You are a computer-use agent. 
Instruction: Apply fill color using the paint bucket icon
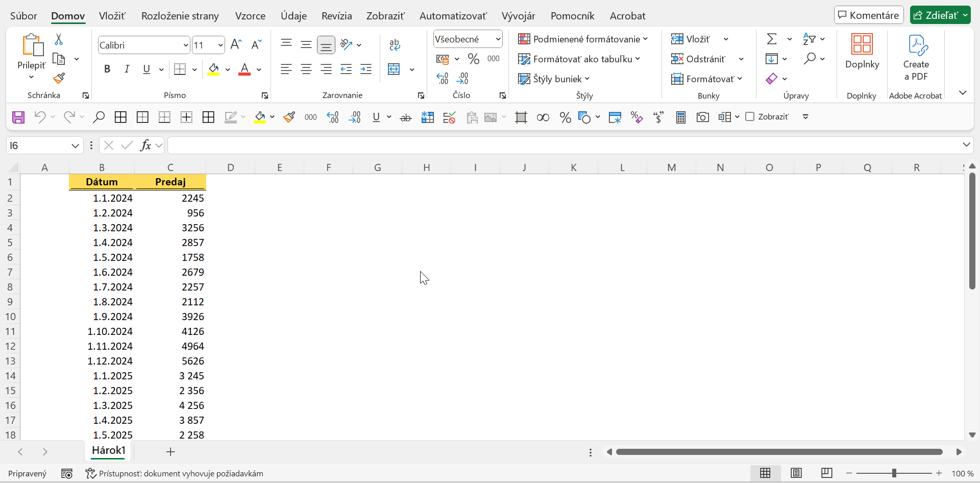click(214, 69)
